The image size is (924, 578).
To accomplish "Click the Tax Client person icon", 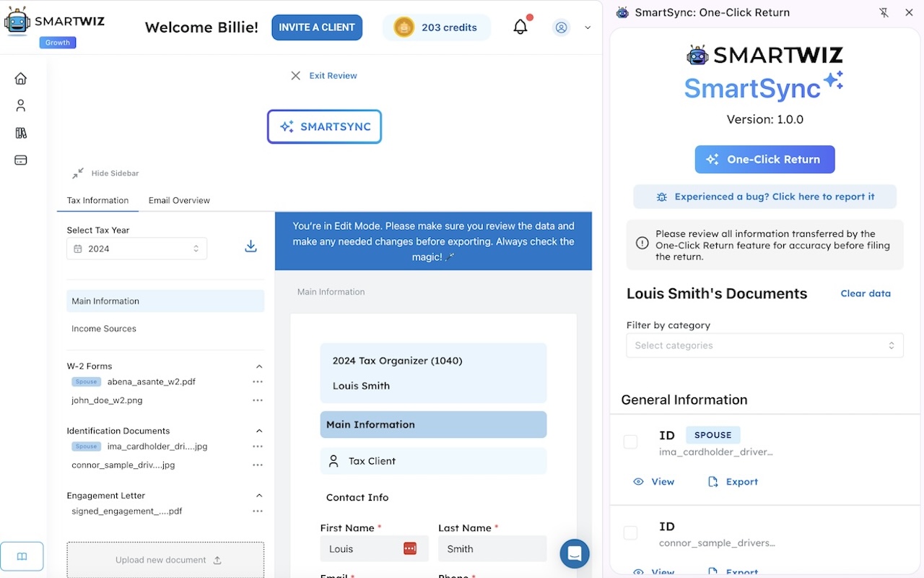I will click(x=334, y=461).
